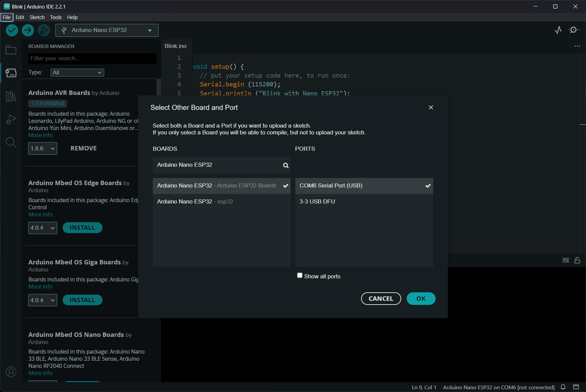Click the board status 'Arduino Nano ESP32 on COM6'

coord(499,388)
